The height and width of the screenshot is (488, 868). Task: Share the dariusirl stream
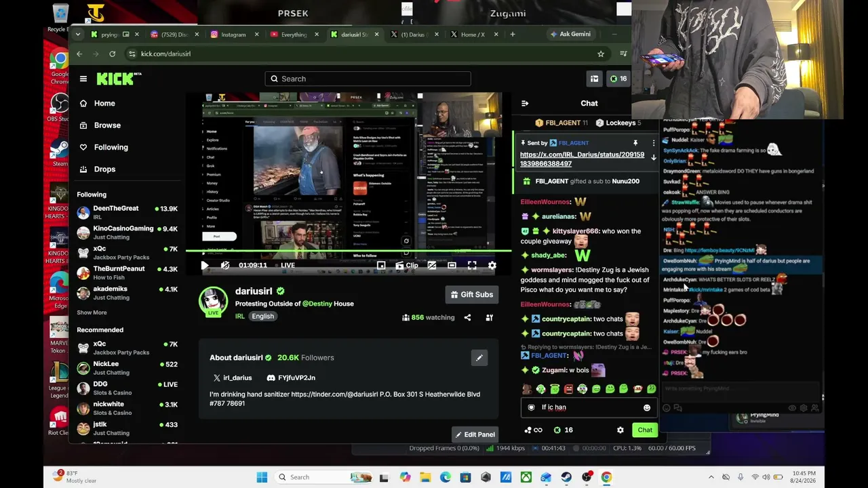(x=467, y=317)
